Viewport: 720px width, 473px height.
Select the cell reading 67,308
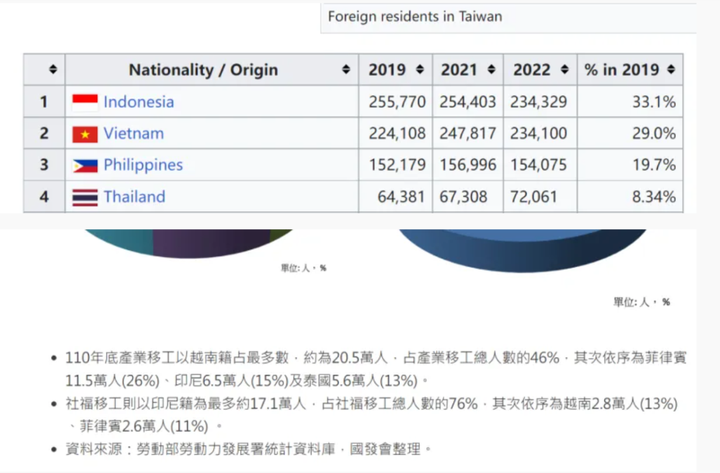tap(468, 197)
